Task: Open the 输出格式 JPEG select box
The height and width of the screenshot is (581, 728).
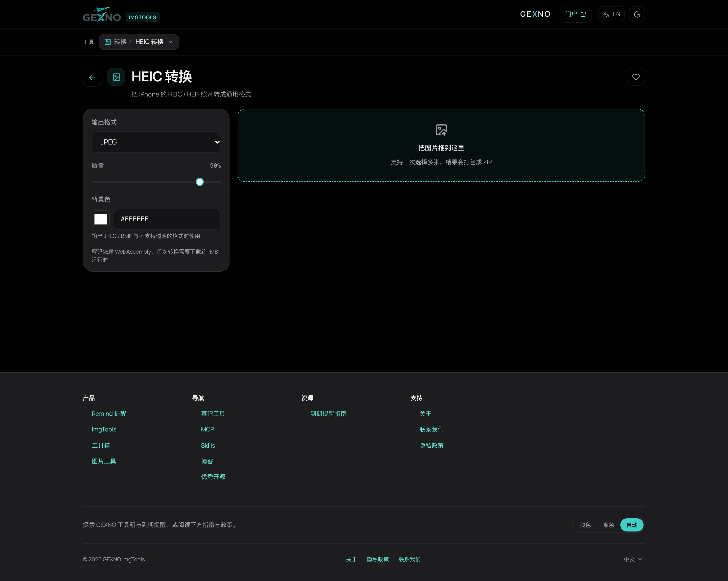Action: pos(156,142)
